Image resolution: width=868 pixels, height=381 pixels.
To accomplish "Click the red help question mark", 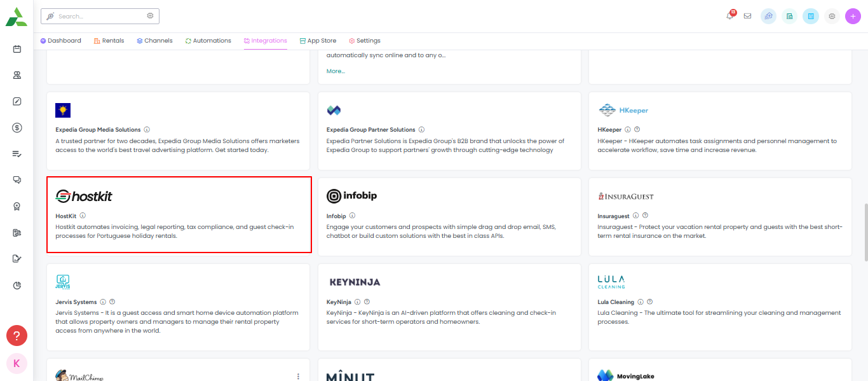I will (17, 335).
